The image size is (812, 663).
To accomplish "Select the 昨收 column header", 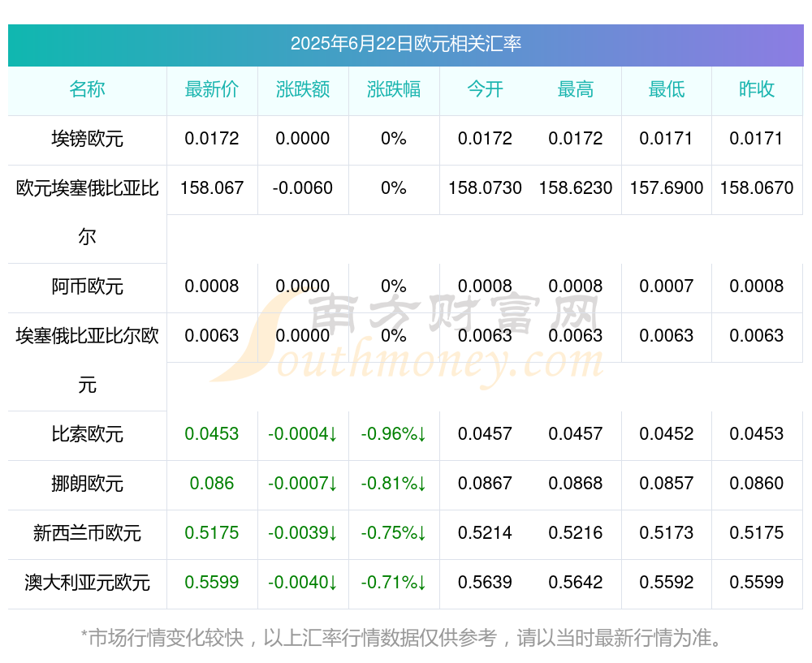I will click(x=757, y=89).
